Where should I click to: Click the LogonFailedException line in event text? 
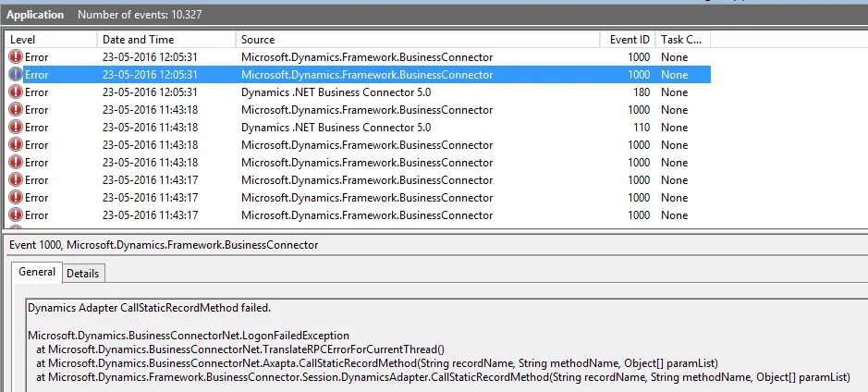[189, 336]
